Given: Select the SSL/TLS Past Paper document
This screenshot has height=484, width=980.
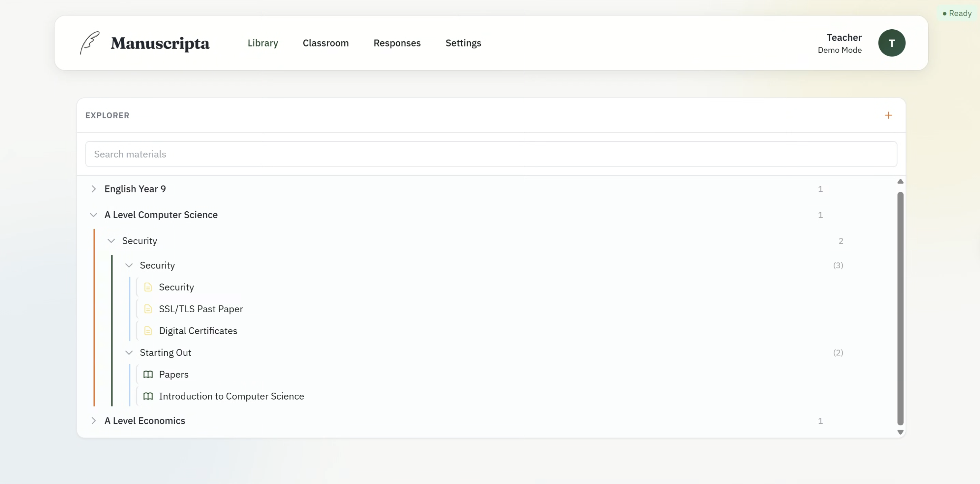Looking at the screenshot, I should click(x=201, y=309).
